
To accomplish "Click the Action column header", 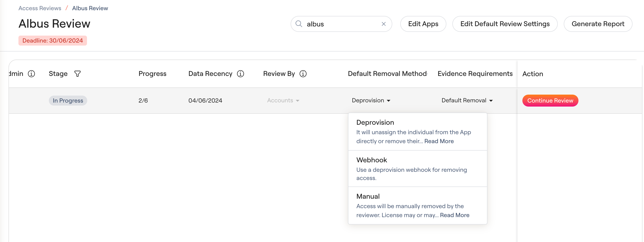I will pyautogui.click(x=533, y=74).
